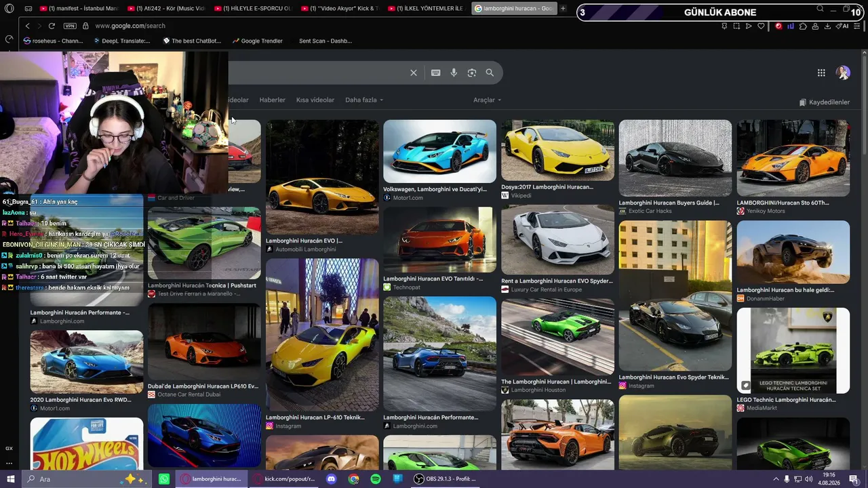This screenshot has height=488, width=868.
Task: Switch to the Haberler tab
Action: 272,100
